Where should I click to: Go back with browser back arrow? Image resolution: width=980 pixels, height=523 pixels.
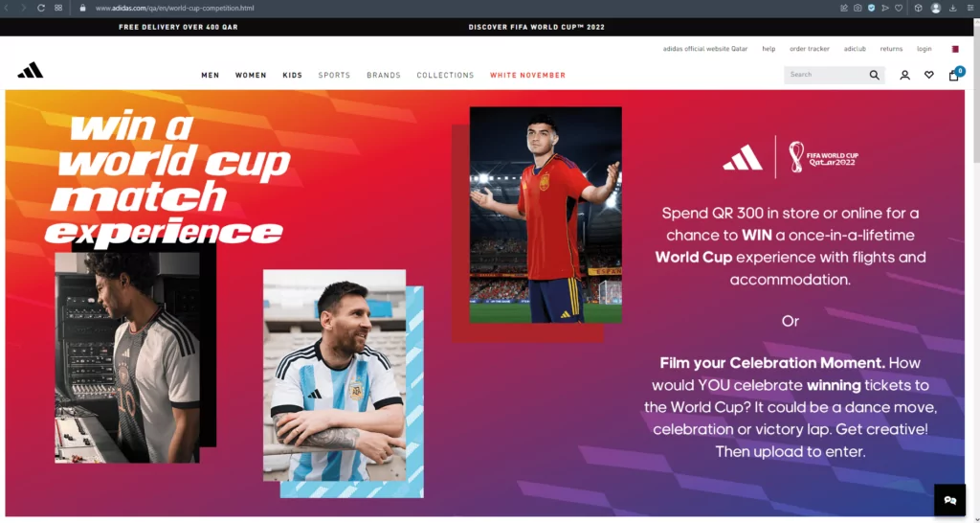(x=7, y=8)
